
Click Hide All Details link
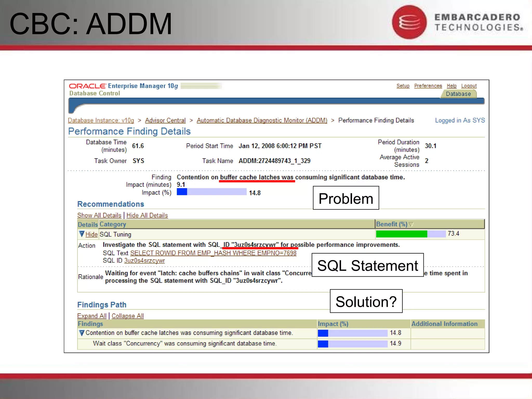click(147, 215)
